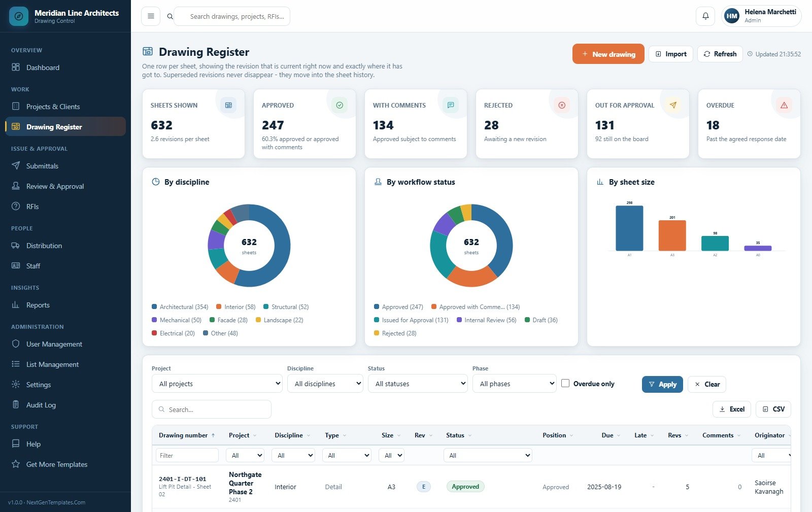The width and height of the screenshot is (812, 512).
Task: Click the Help book icon
Action: (16, 444)
